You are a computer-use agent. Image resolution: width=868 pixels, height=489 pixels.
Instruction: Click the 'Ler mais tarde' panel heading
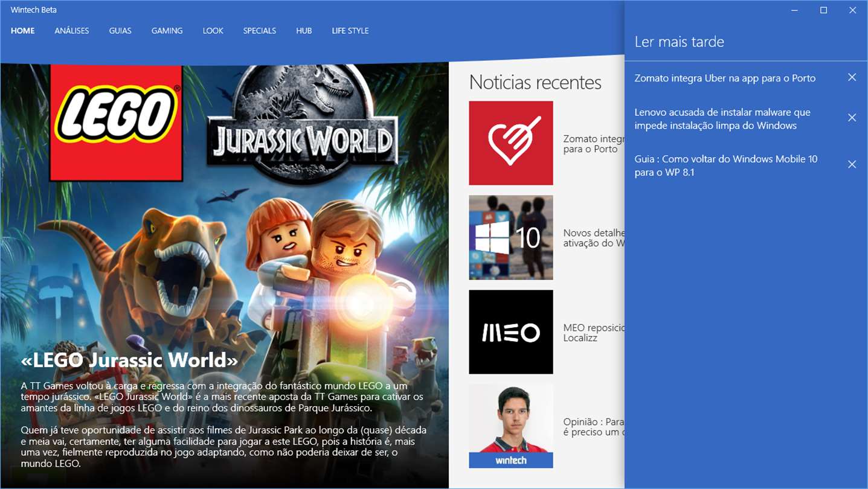coord(679,42)
